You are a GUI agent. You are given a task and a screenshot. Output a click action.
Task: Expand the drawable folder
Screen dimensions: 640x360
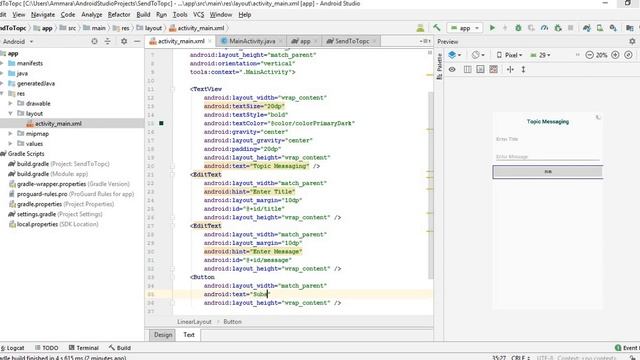click(11, 103)
